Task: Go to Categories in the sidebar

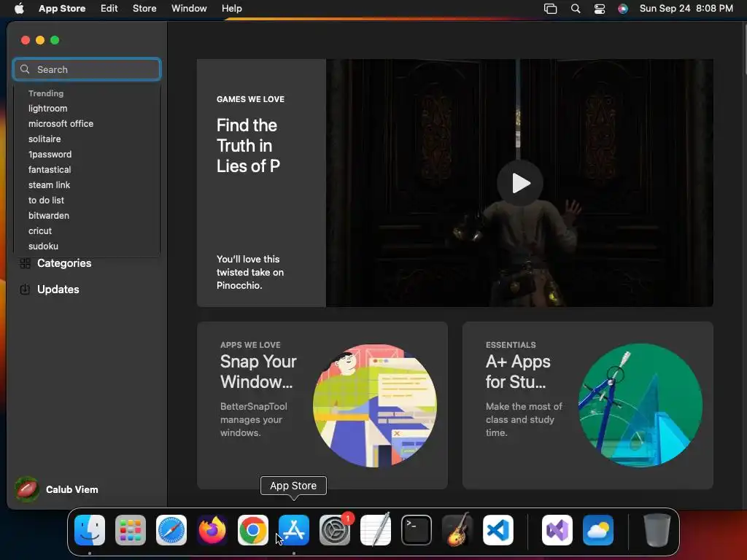Action: click(64, 263)
